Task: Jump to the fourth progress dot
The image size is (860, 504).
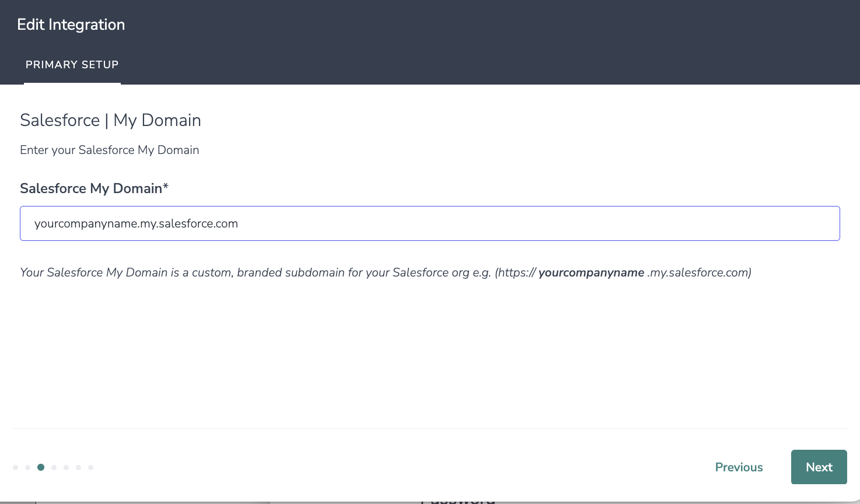Action: (x=54, y=467)
